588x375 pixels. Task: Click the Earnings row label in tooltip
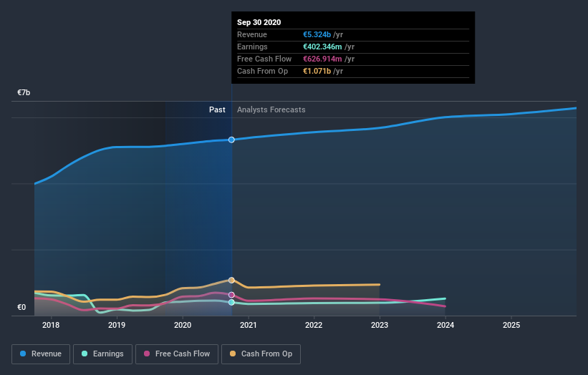(x=252, y=47)
